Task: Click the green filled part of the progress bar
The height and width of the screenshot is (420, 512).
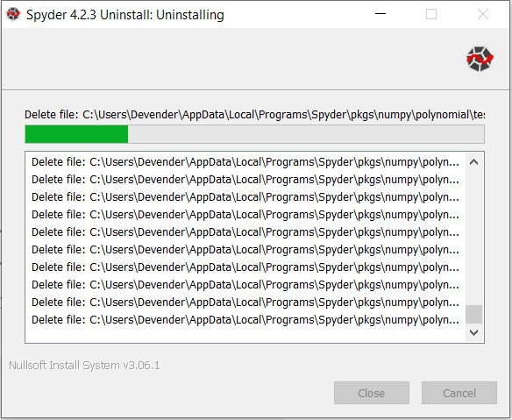Action: (x=77, y=134)
